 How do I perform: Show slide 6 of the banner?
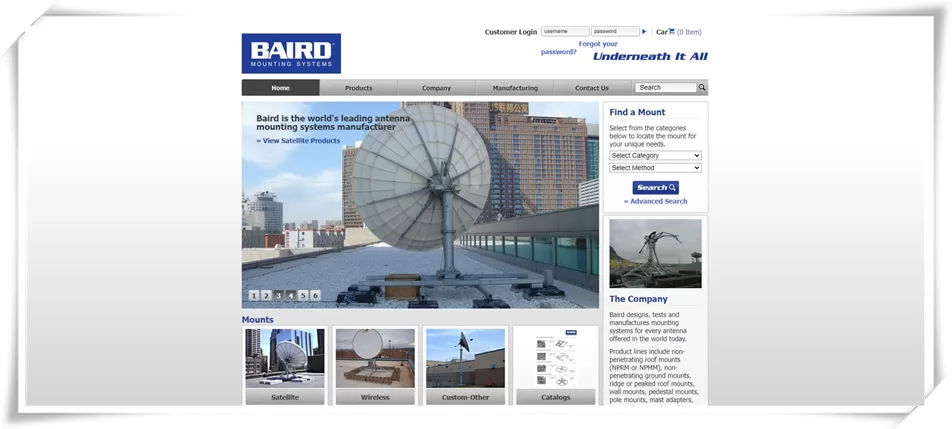click(315, 295)
